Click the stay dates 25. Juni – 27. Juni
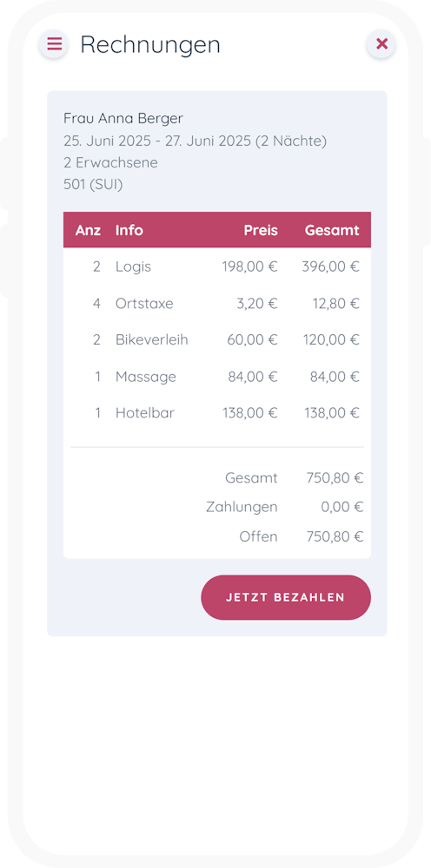Viewport: 431px width, 868px height. tap(196, 141)
